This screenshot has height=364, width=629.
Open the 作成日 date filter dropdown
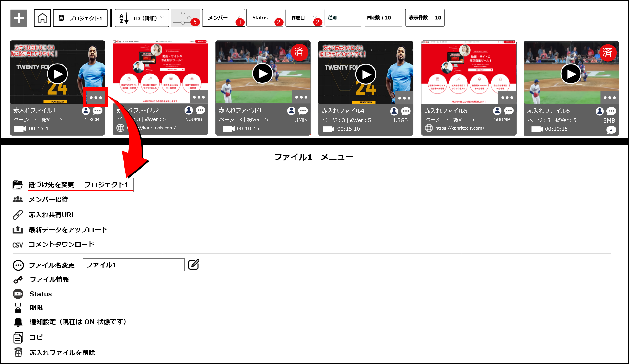click(x=304, y=18)
